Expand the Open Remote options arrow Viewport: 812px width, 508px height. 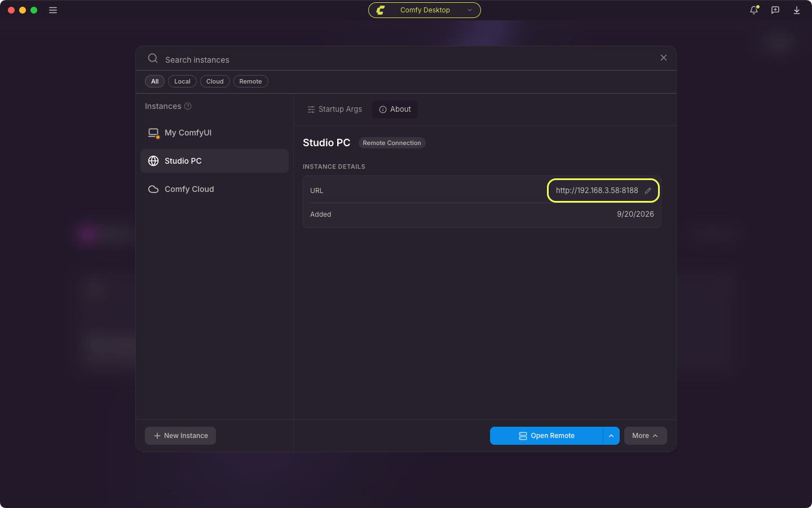(611, 436)
